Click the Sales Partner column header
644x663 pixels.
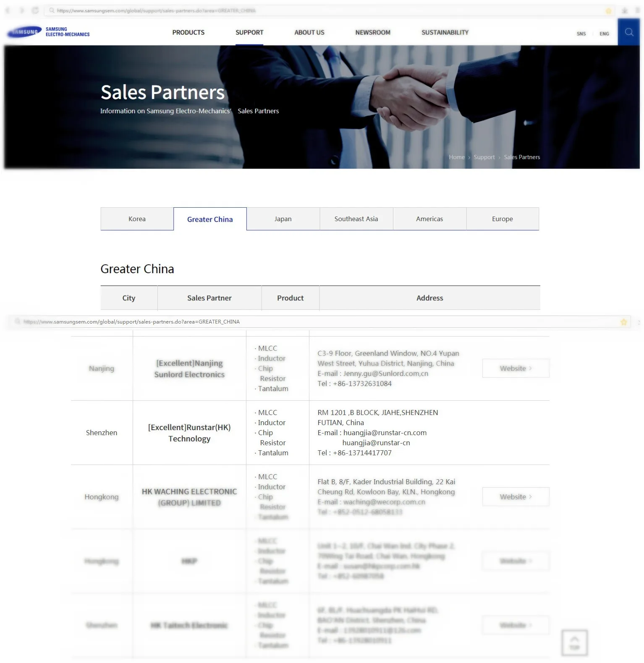tap(209, 298)
